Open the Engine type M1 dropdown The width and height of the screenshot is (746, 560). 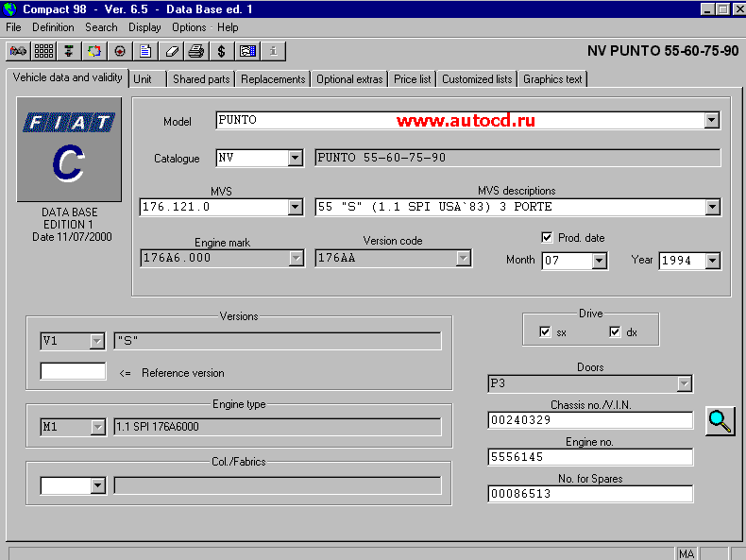(x=97, y=427)
